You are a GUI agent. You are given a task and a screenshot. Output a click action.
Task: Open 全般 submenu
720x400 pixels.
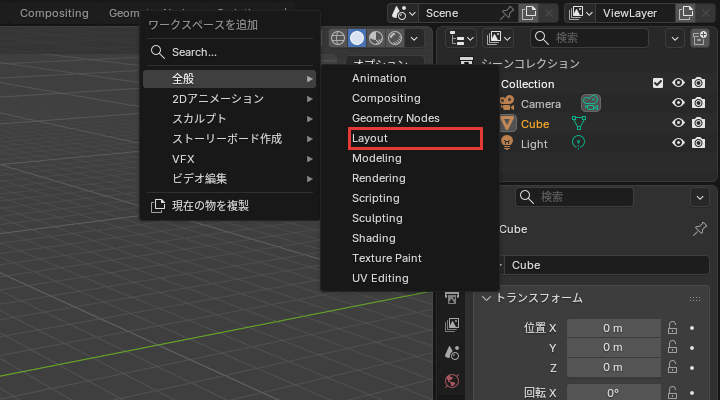click(x=230, y=79)
